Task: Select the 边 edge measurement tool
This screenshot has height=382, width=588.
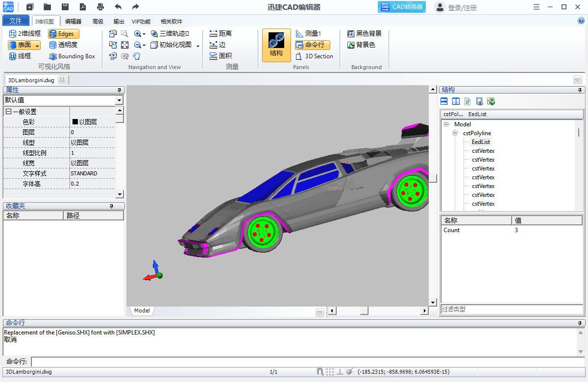Action: (x=218, y=45)
